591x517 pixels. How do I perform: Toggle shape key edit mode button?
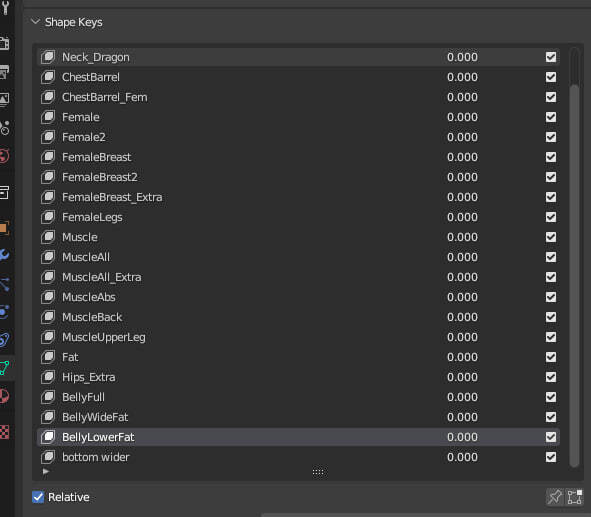click(x=574, y=497)
